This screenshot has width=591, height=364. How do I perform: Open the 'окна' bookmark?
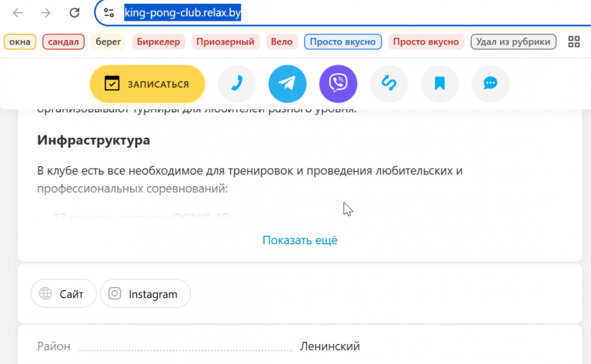pyautogui.click(x=20, y=42)
